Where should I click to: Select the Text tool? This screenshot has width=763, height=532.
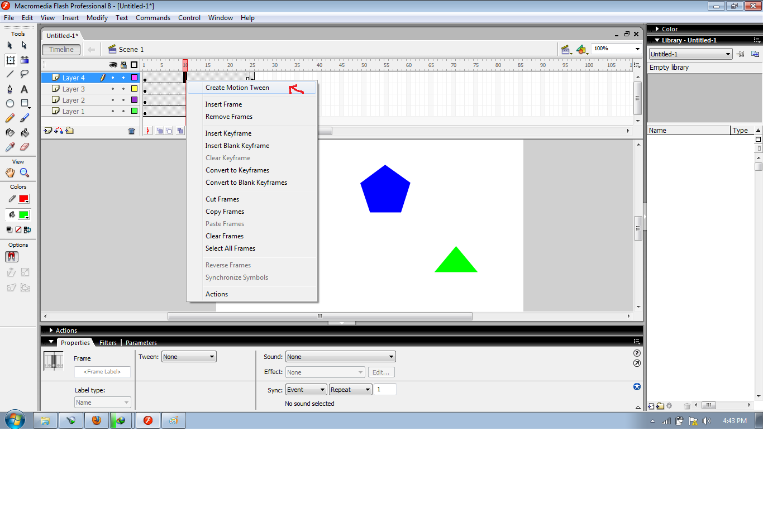coord(24,89)
